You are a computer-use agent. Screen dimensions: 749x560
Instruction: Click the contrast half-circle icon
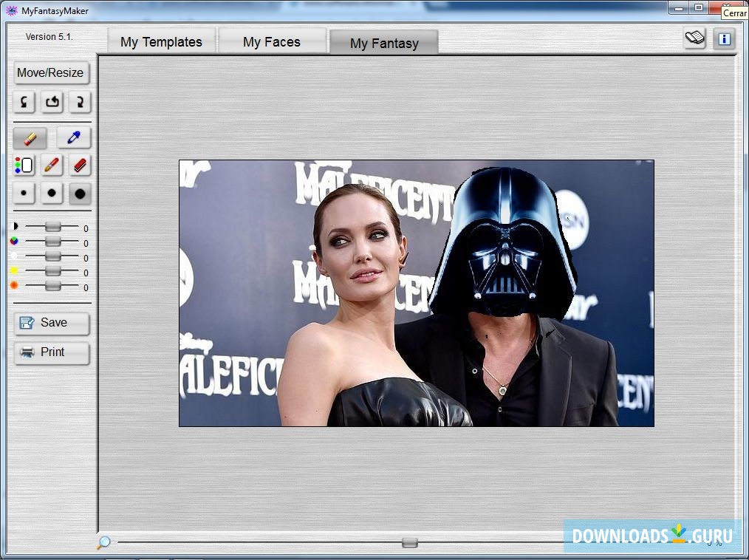14,227
